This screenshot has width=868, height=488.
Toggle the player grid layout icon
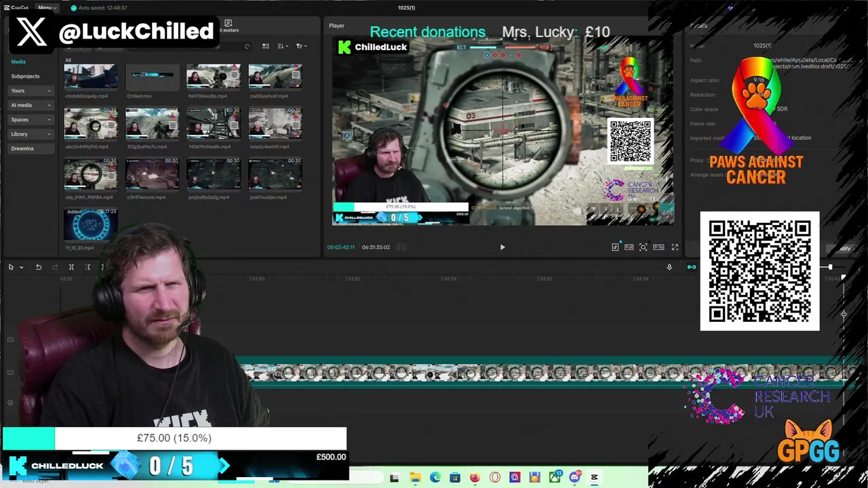[401, 247]
